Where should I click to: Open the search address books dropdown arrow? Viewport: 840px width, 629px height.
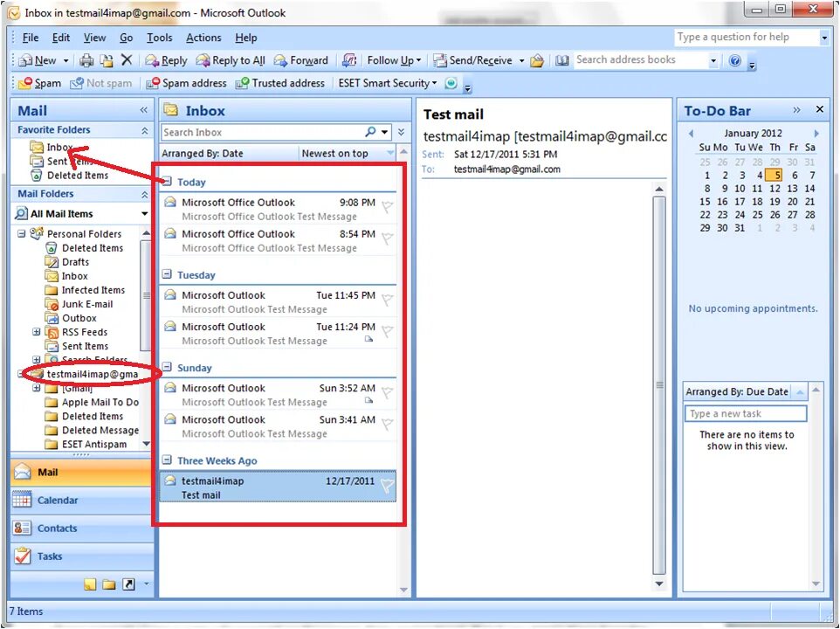713,61
